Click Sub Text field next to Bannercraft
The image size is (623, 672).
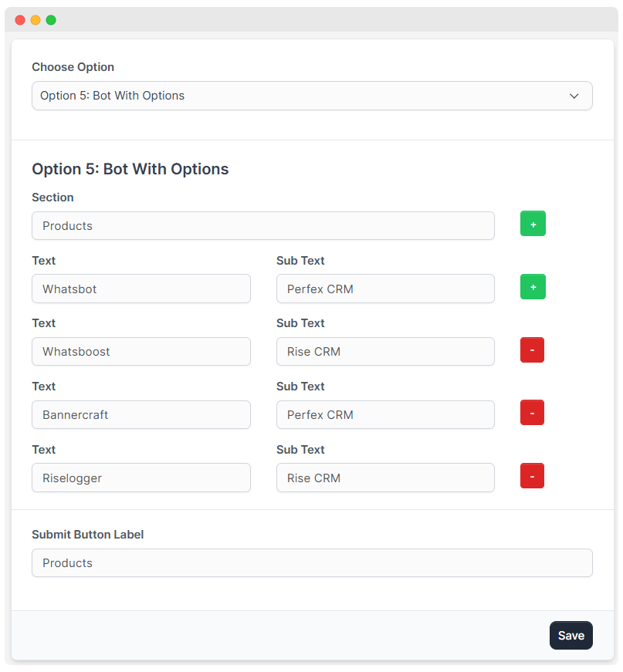tap(385, 415)
